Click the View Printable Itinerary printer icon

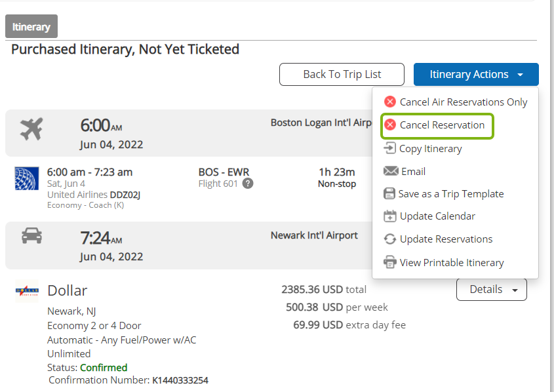(x=389, y=262)
